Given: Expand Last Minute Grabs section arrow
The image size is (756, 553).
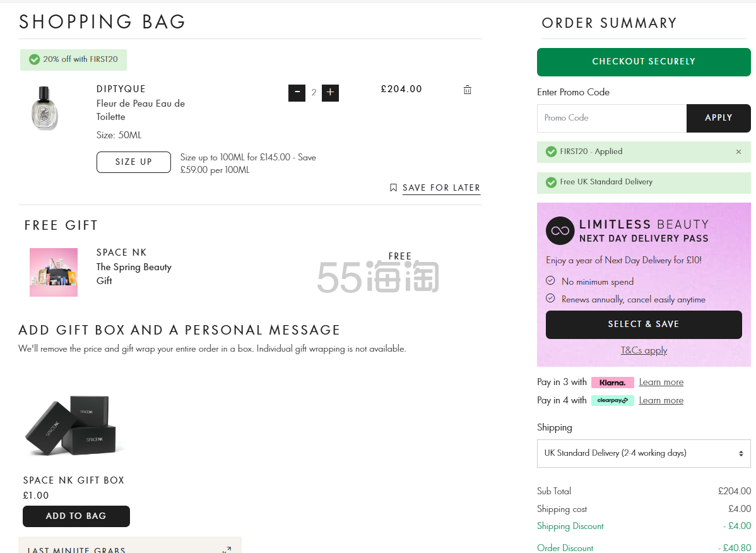Looking at the screenshot, I should coord(227,550).
